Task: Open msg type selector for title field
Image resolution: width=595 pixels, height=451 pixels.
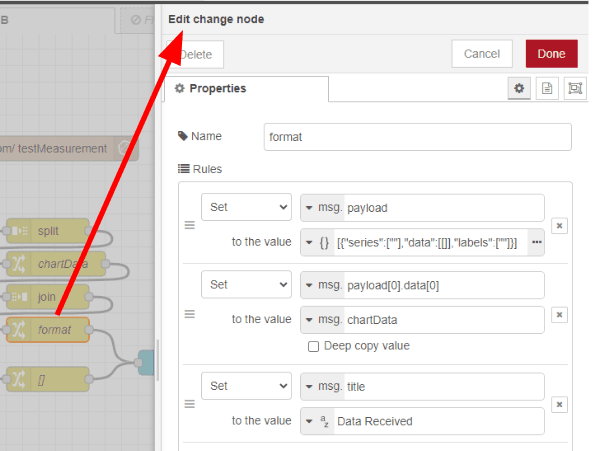Action: 323,387
